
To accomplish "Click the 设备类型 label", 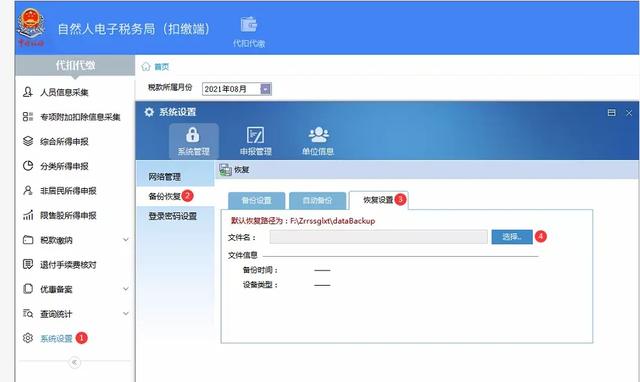I will [x=260, y=285].
